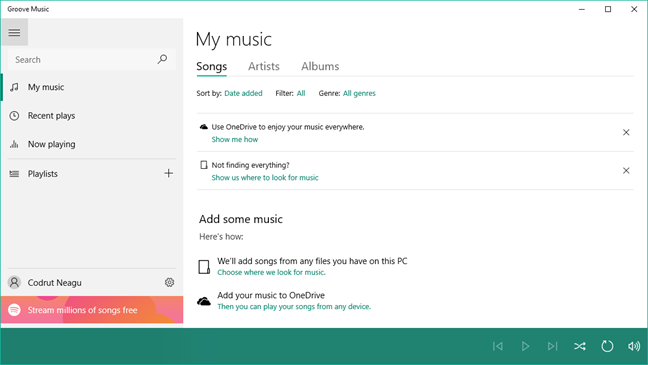
Task: Open the hamburger navigation menu
Action: pos(14,32)
